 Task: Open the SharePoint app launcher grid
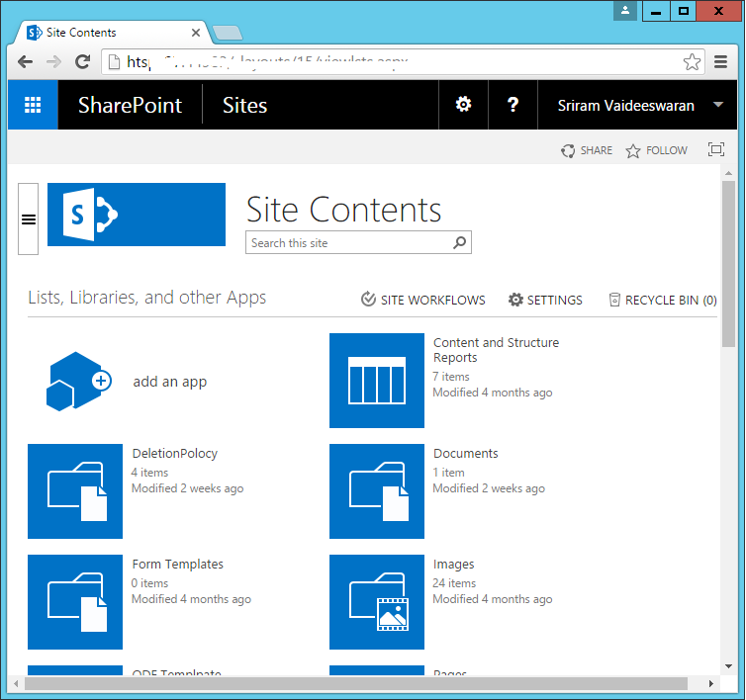[x=33, y=105]
